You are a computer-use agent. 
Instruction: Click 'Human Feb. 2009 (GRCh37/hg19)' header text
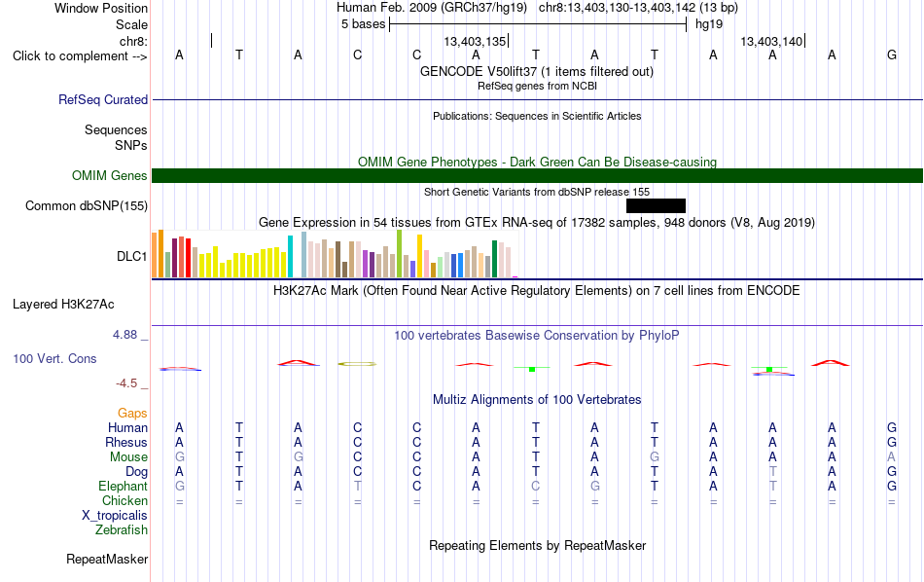(x=431, y=8)
